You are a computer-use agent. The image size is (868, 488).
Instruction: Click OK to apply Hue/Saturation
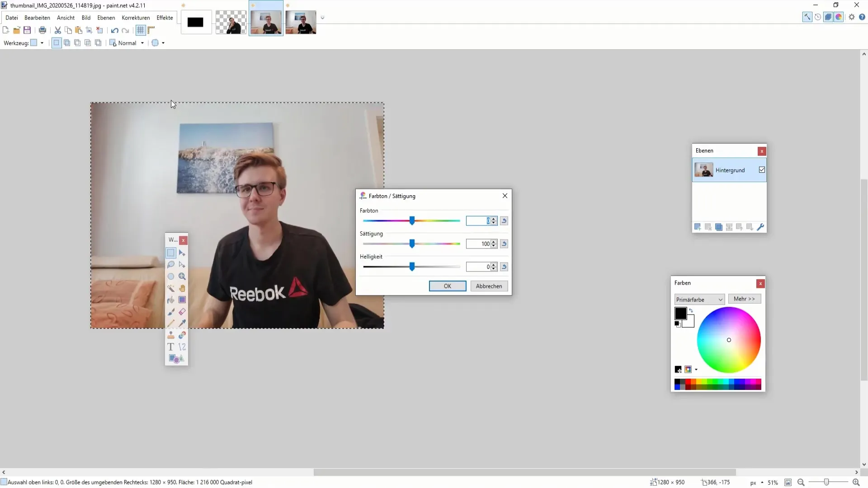(x=448, y=286)
